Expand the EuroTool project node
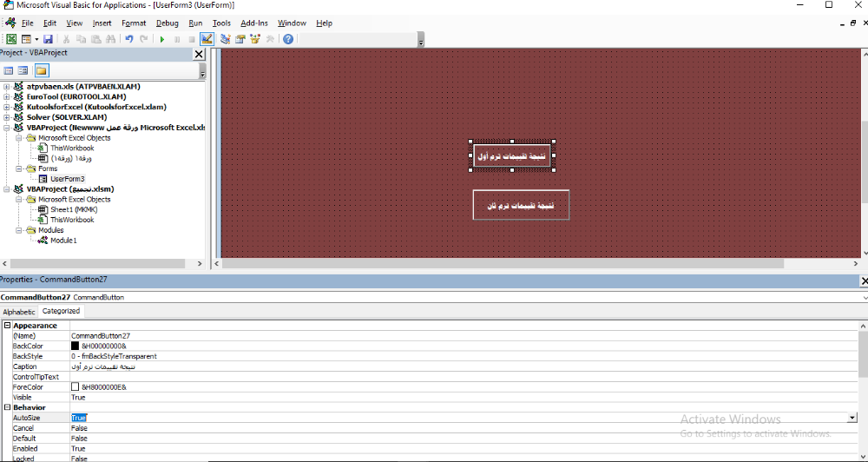 tap(7, 97)
